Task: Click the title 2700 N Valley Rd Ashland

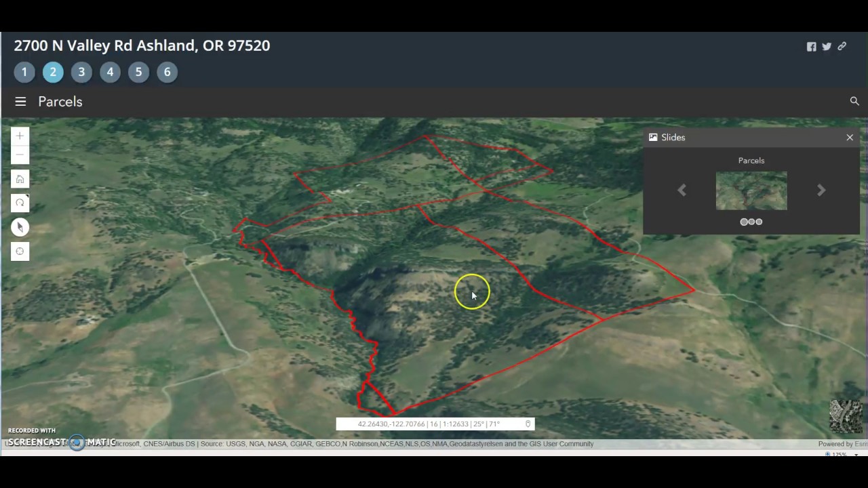Action: pyautogui.click(x=142, y=45)
